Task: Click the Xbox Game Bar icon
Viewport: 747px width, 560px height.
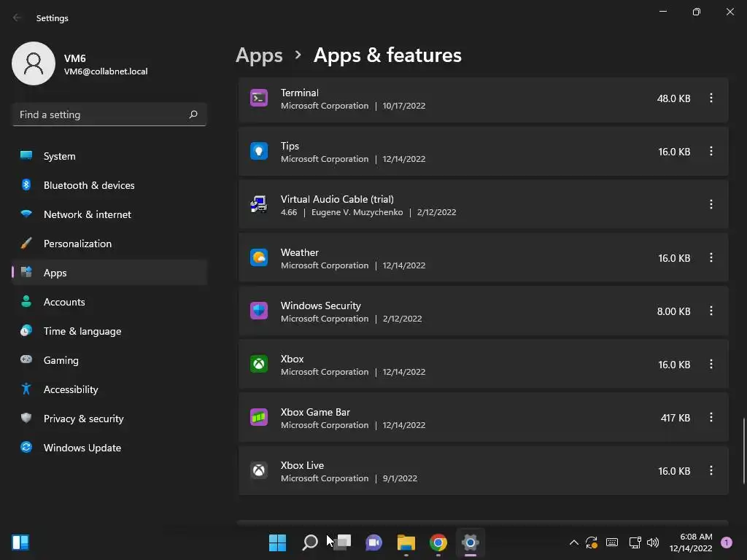Action: click(259, 418)
